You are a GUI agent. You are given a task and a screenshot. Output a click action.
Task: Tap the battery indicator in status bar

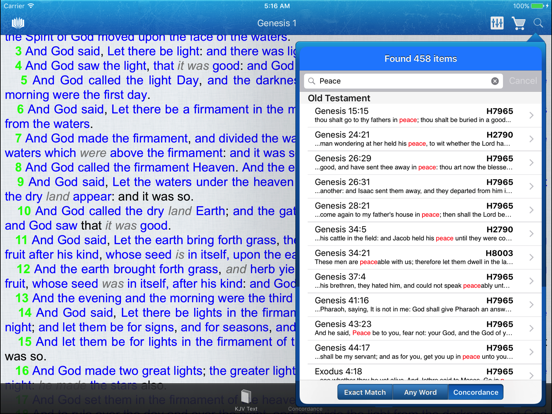tap(537, 6)
